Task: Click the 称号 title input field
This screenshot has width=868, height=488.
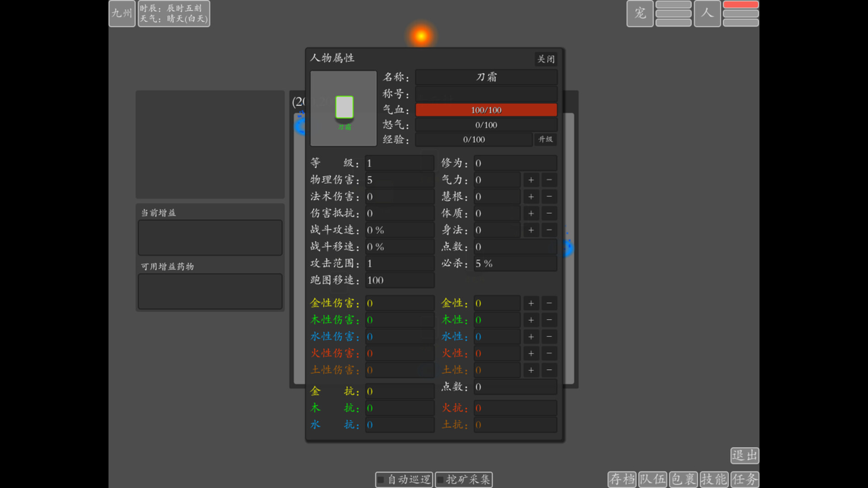Action: pos(486,94)
